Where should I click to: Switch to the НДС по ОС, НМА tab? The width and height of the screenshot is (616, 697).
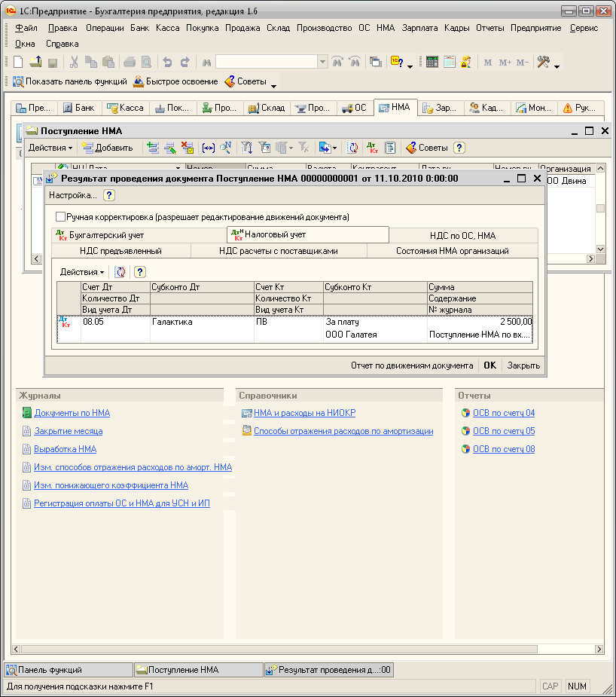click(463, 236)
